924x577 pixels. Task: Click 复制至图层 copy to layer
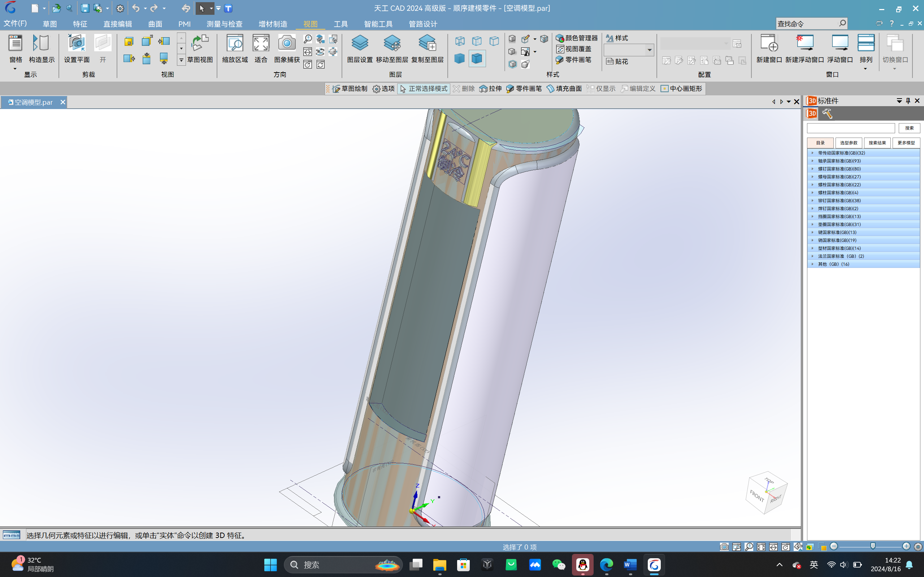pyautogui.click(x=427, y=49)
